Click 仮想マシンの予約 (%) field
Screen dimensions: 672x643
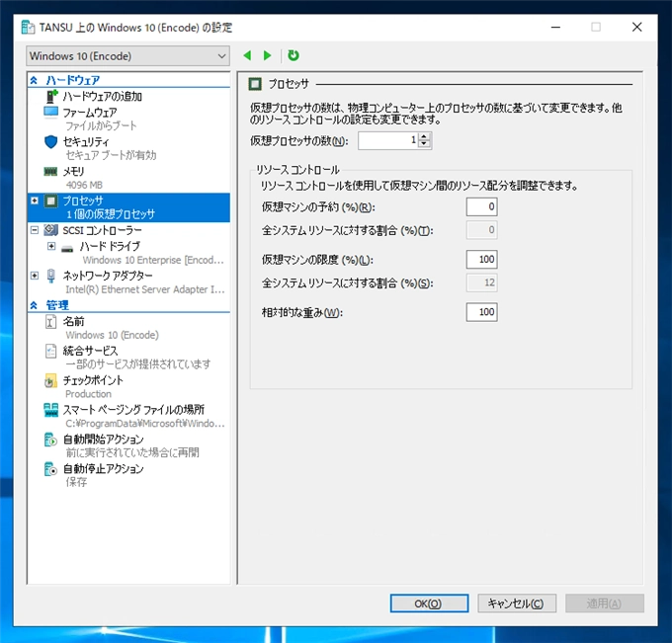tap(481, 206)
